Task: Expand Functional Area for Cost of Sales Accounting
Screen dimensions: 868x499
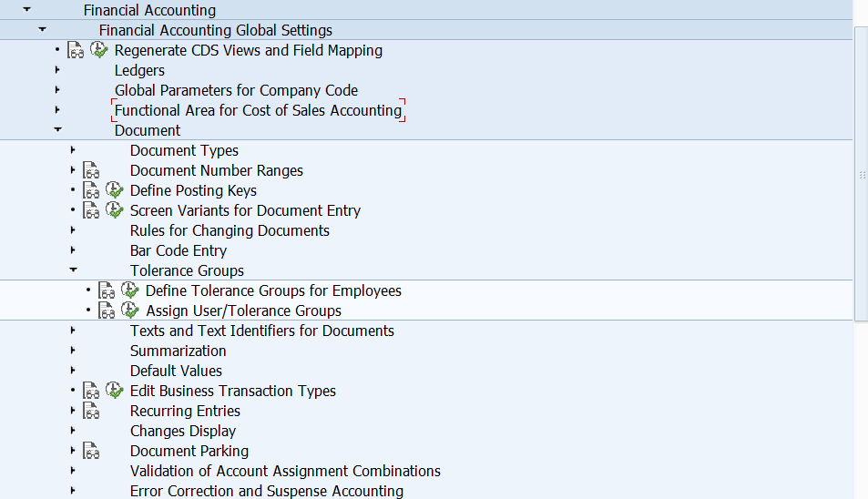Action: [x=57, y=109]
